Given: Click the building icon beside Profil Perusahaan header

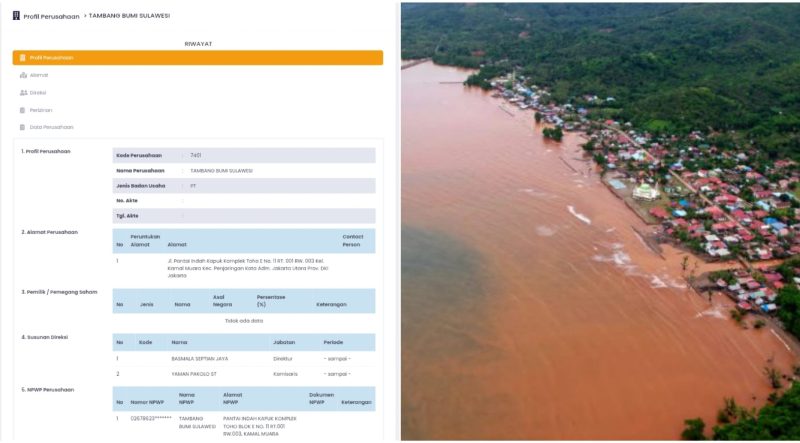Looking at the screenshot, I should (x=16, y=16).
